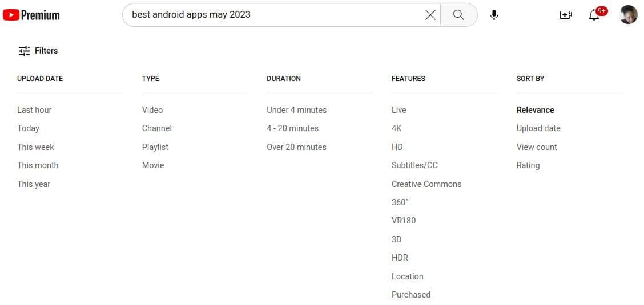Choose 4 - 20 minutes duration
This screenshot has width=644, height=305.
tap(292, 128)
